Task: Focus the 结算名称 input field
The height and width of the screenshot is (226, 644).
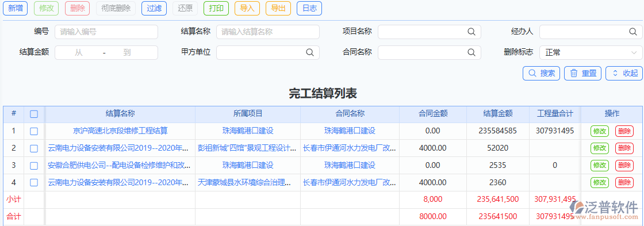Action: tap(268, 32)
